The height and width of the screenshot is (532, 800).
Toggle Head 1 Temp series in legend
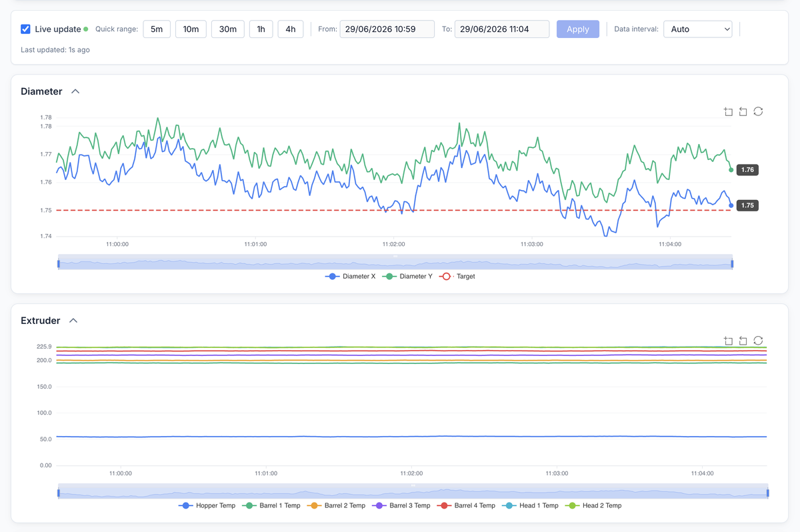(x=529, y=505)
